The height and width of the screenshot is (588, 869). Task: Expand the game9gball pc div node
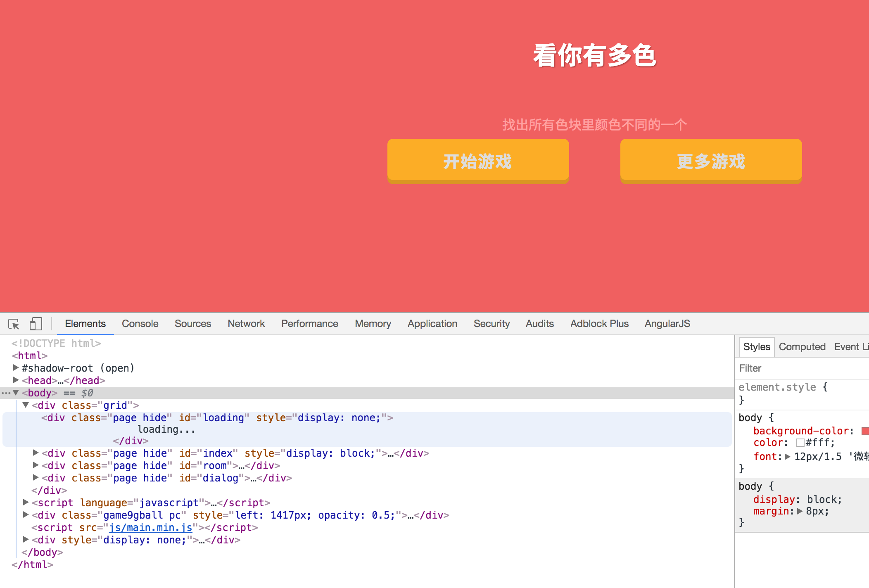(26, 515)
